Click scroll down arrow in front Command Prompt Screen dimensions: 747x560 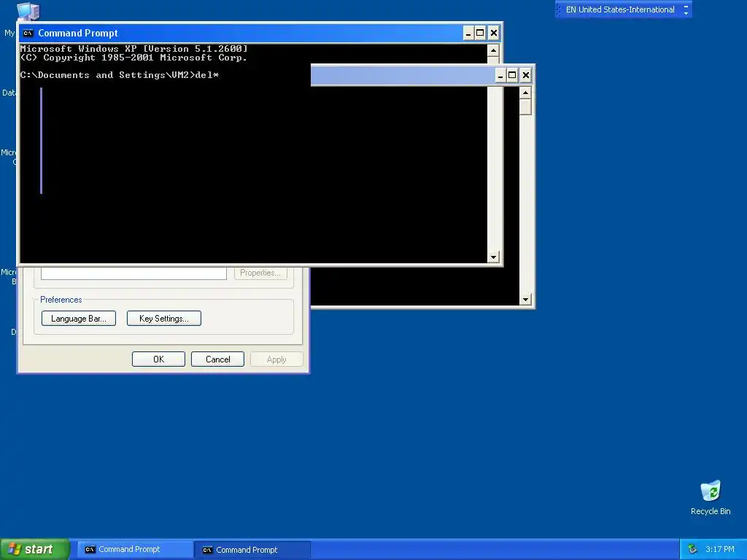[493, 257]
